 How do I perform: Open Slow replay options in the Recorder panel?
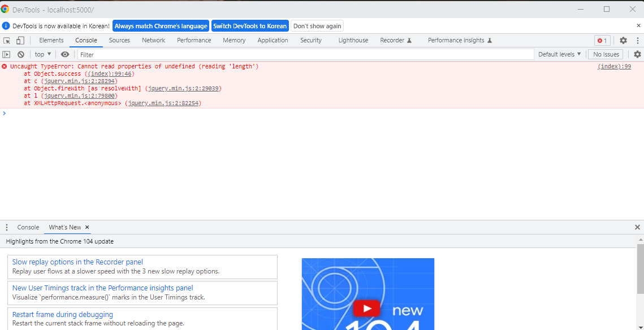click(x=77, y=262)
